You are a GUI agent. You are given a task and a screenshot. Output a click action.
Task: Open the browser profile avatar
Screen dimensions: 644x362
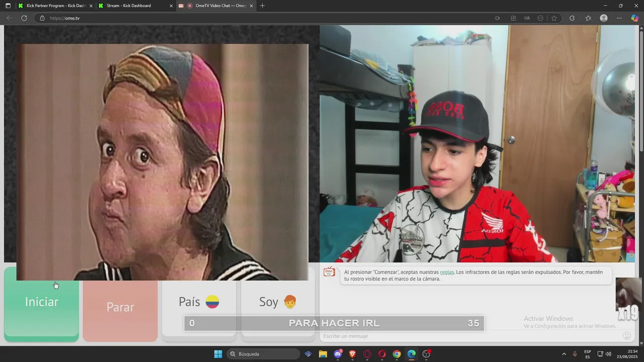[604, 18]
